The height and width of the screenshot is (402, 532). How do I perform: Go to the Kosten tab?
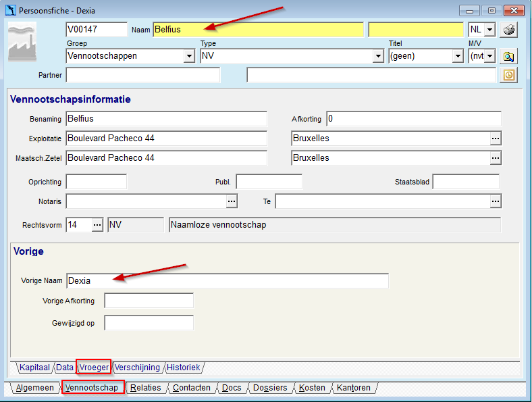click(312, 388)
